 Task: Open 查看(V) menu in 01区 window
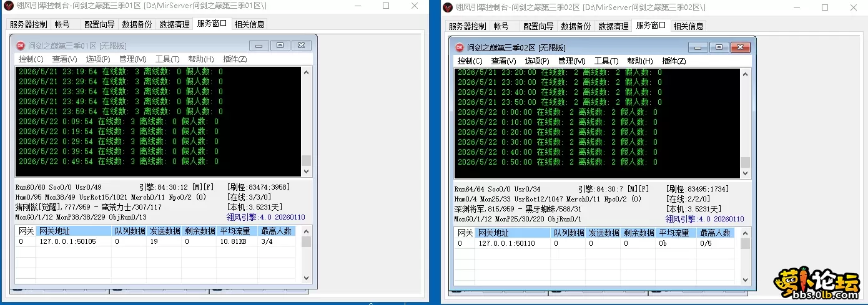65,59
